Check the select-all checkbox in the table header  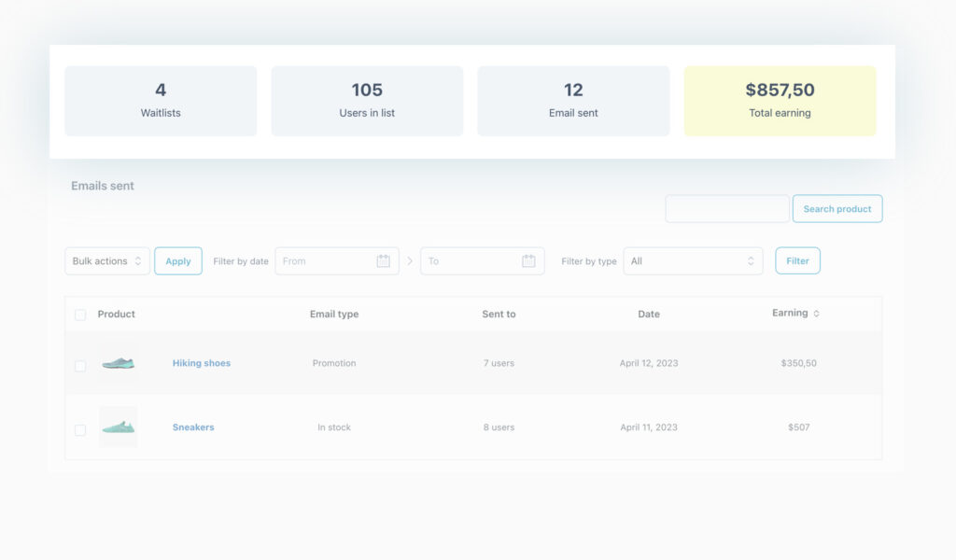click(x=80, y=315)
